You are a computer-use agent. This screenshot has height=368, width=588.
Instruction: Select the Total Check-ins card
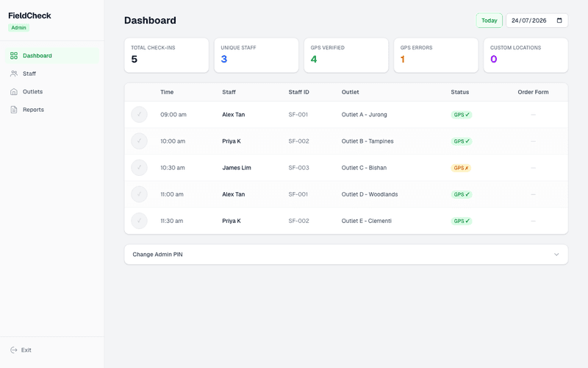167,55
